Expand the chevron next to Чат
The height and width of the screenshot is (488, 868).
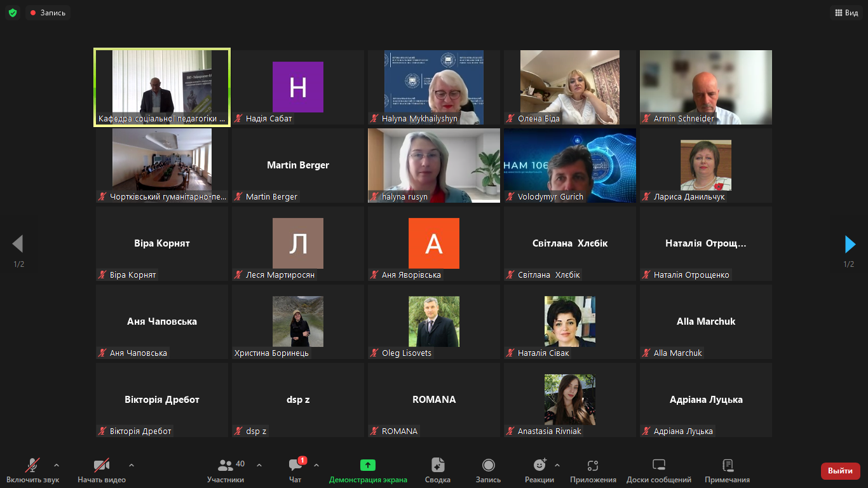[x=316, y=465]
